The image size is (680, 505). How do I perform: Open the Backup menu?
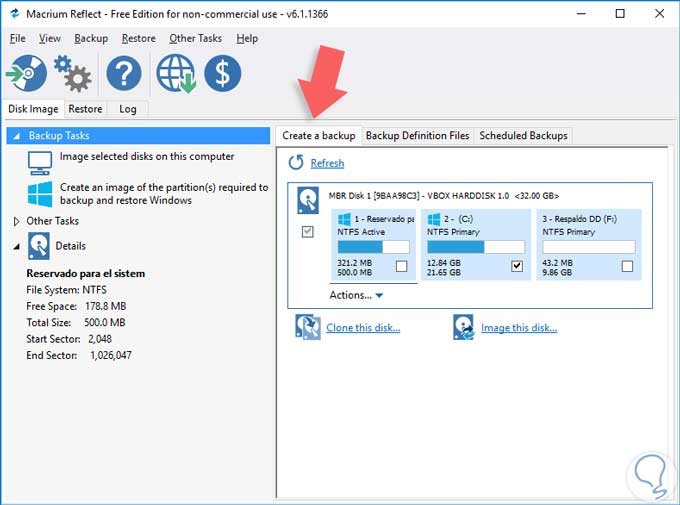pyautogui.click(x=91, y=38)
